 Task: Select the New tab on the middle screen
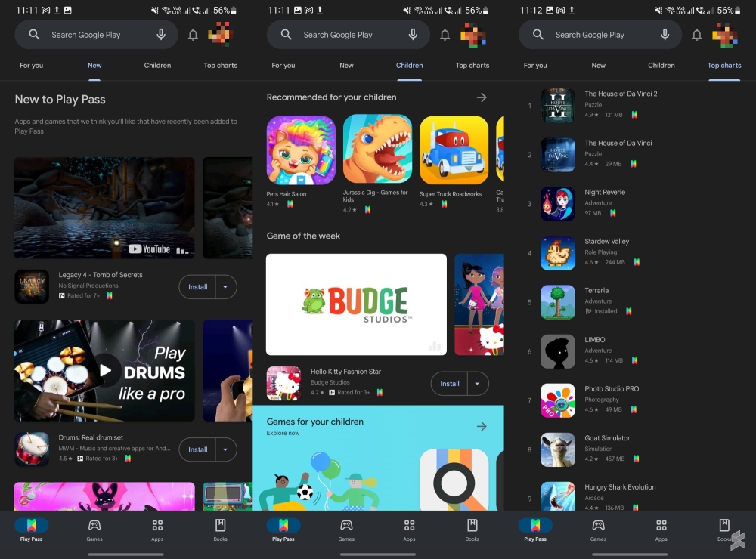pos(346,66)
